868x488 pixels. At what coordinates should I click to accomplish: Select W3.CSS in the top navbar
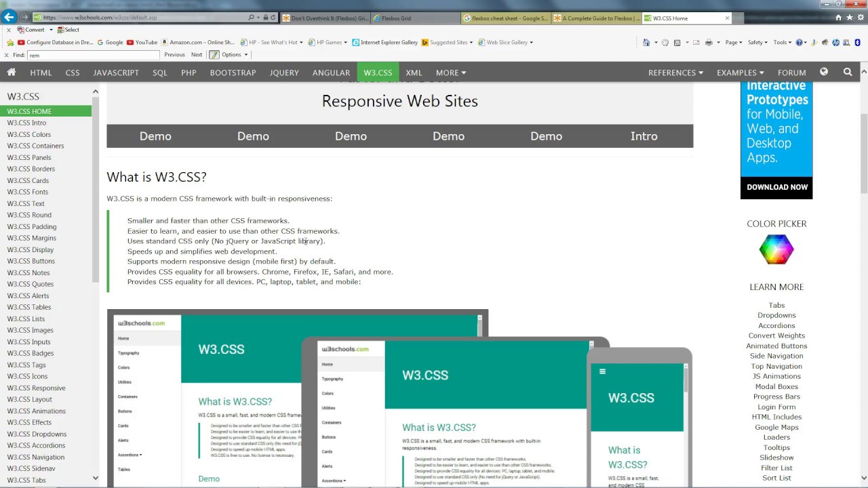click(378, 73)
